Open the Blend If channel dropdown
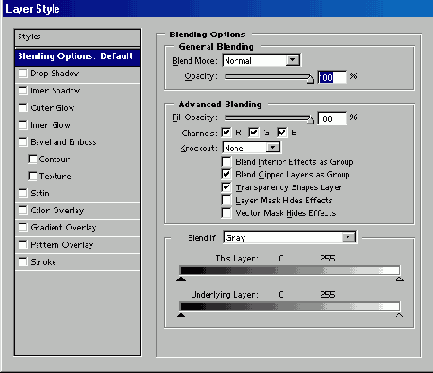The image size is (433, 373). [x=290, y=237]
